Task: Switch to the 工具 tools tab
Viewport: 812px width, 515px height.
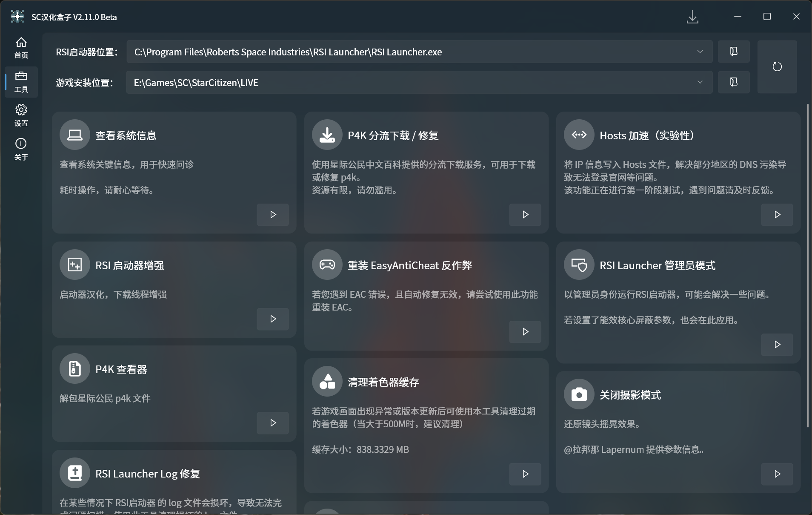Action: tap(21, 82)
